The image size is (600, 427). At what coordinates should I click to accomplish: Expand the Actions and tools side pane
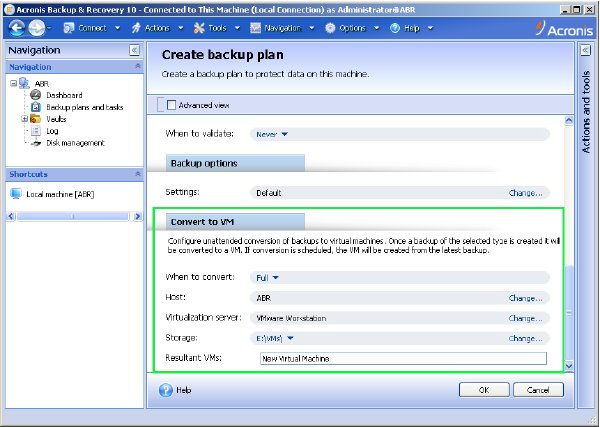click(585, 50)
